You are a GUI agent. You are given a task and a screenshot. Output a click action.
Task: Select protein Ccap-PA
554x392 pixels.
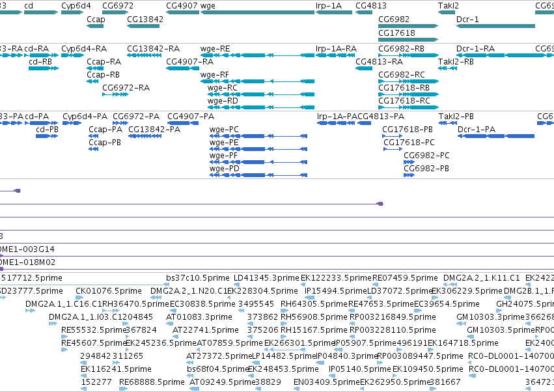pyautogui.click(x=105, y=130)
